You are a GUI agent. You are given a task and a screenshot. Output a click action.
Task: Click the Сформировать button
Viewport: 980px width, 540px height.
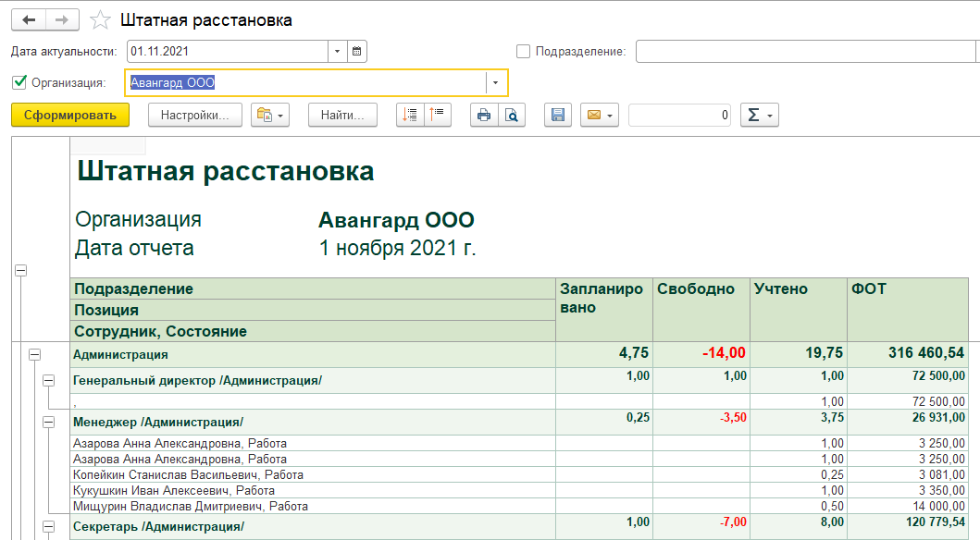click(x=70, y=116)
